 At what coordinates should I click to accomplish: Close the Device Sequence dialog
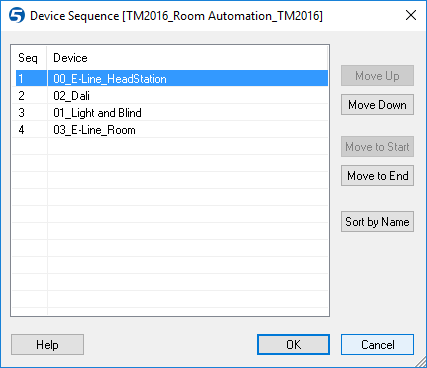(411, 15)
